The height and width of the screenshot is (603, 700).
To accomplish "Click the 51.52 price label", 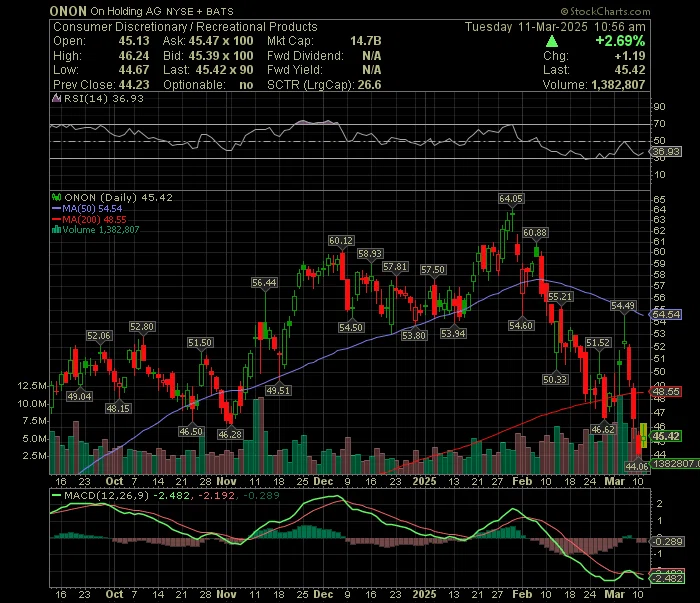I will click(598, 343).
